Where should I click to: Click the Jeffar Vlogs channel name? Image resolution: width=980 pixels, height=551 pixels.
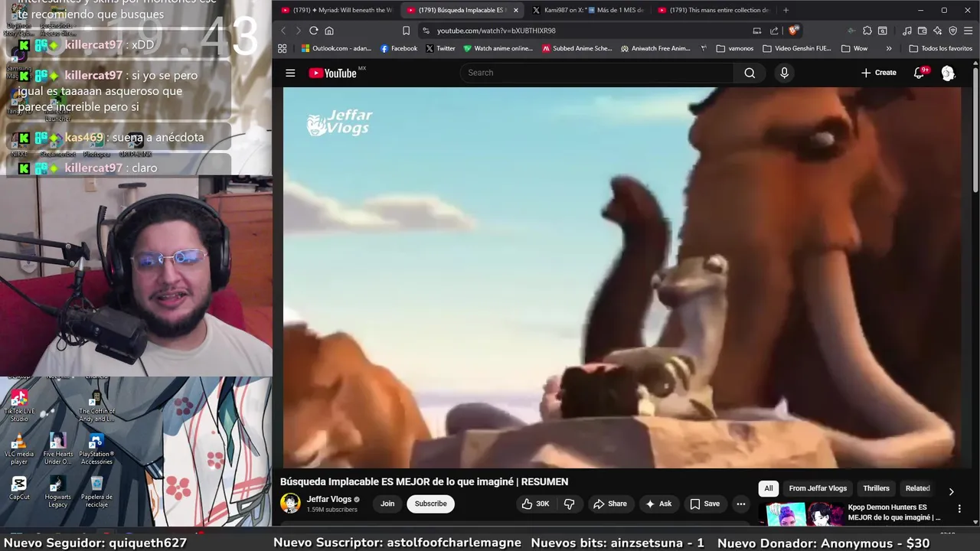[x=329, y=499]
